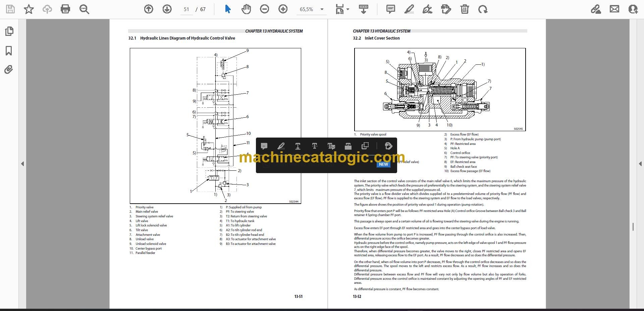This screenshot has width=644, height=311.
Task: Expand the left navigation pane arrow
Action: (22, 164)
